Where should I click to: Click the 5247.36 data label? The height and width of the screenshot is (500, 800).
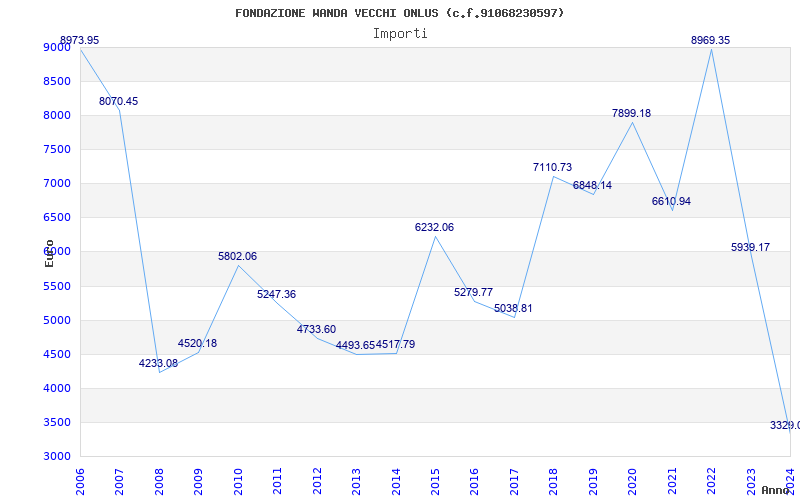[277, 294]
